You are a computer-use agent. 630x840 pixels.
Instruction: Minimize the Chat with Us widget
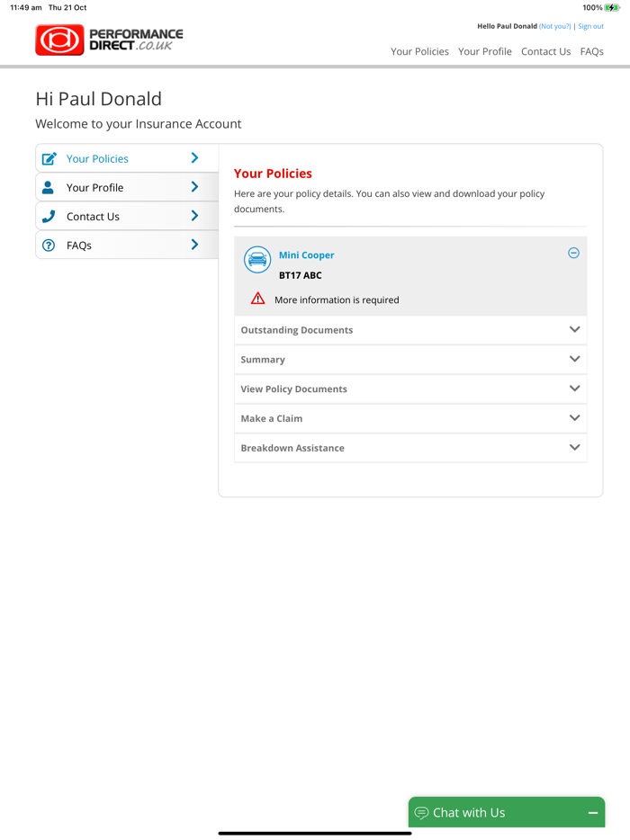[593, 813]
